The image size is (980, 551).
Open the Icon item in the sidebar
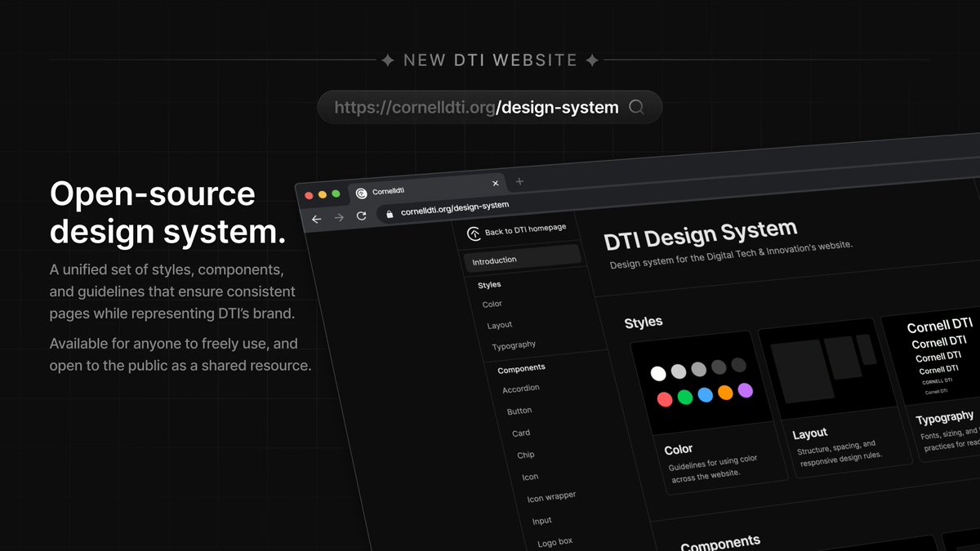(530, 477)
